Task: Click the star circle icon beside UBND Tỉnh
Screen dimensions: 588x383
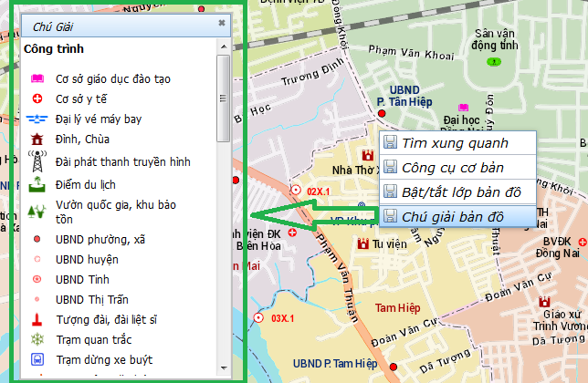Action: coord(37,279)
